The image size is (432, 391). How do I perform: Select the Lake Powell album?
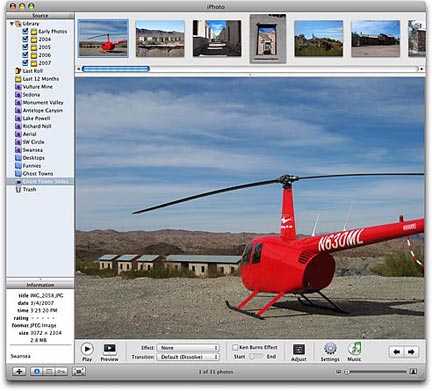pyautogui.click(x=36, y=118)
